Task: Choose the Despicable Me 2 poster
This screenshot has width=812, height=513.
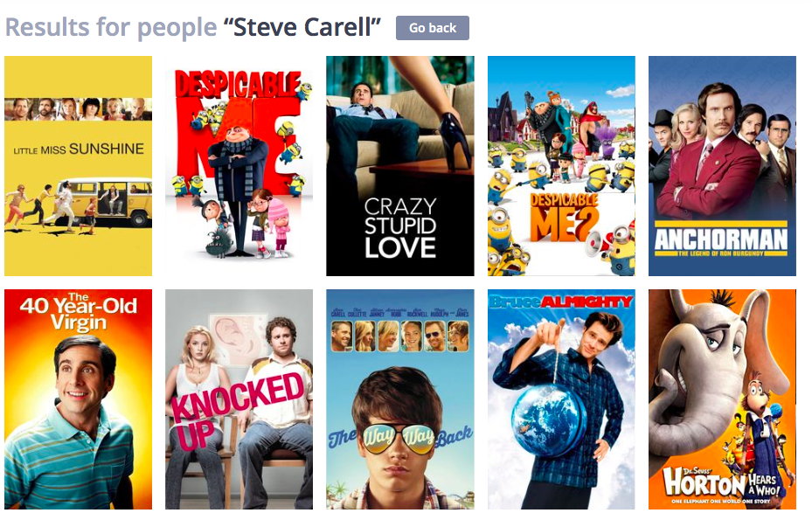Action: tap(561, 166)
